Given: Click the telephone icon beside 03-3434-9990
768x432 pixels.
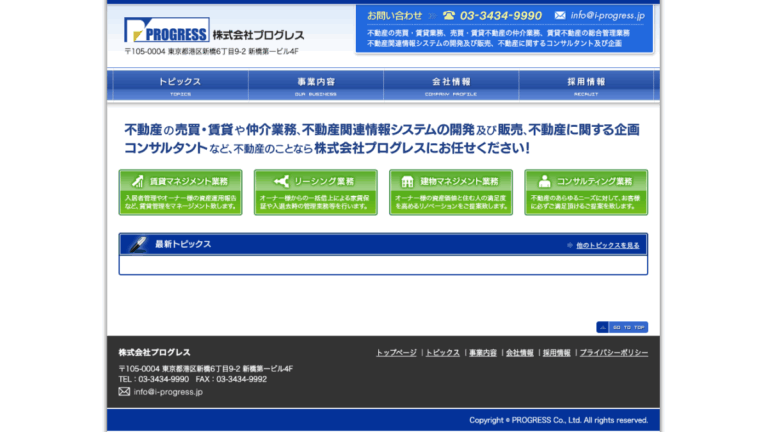Looking at the screenshot, I should (449, 15).
